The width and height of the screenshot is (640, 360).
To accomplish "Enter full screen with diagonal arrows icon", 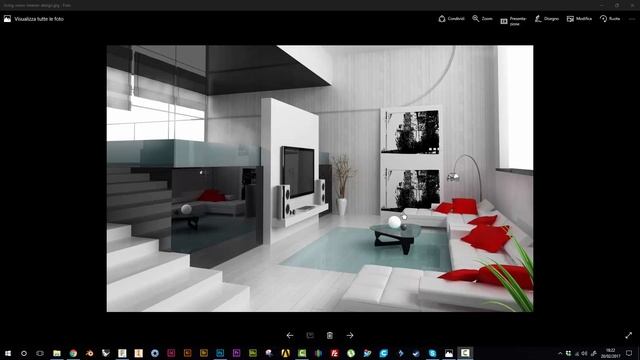I will coord(629,336).
